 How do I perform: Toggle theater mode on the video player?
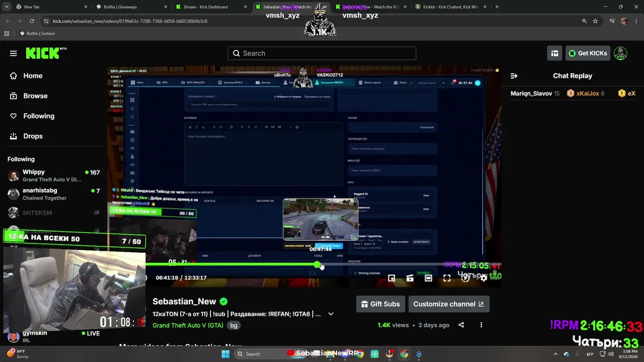tap(428, 278)
